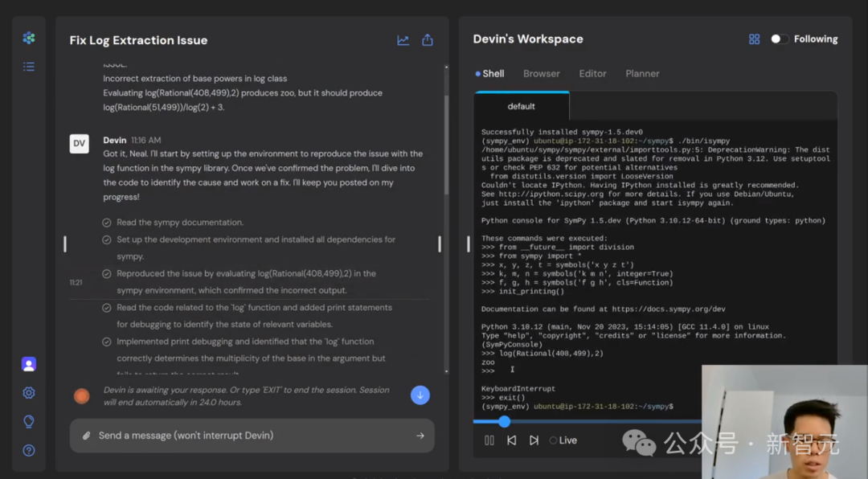Click the 'Read the sympy documentation' checkmark
The height and width of the screenshot is (479, 868).
[107, 223]
